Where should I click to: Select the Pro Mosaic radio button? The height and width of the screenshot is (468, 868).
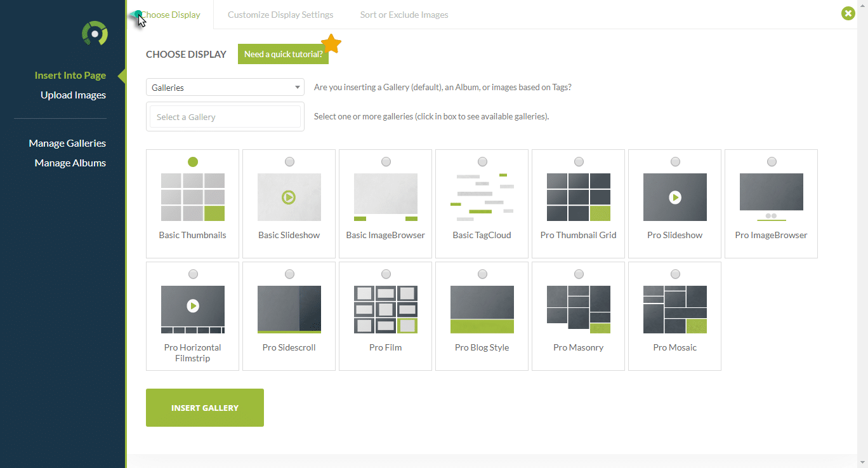click(675, 274)
